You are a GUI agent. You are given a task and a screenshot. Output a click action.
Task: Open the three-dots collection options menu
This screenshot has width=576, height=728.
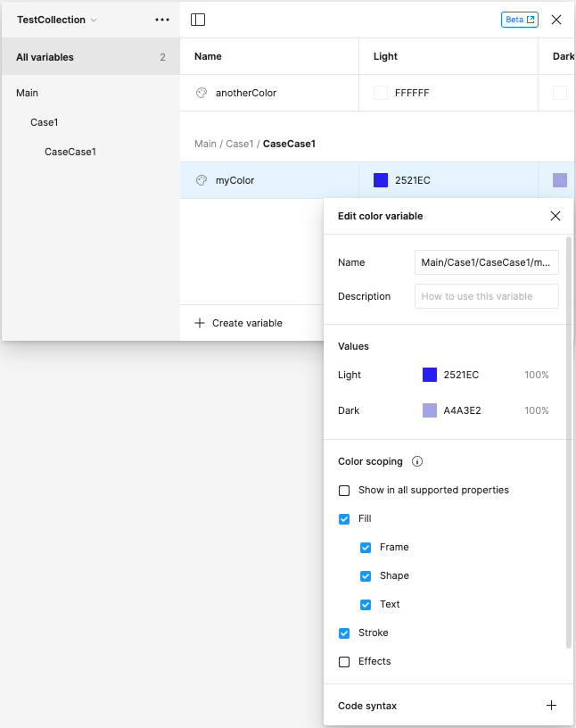(x=161, y=20)
